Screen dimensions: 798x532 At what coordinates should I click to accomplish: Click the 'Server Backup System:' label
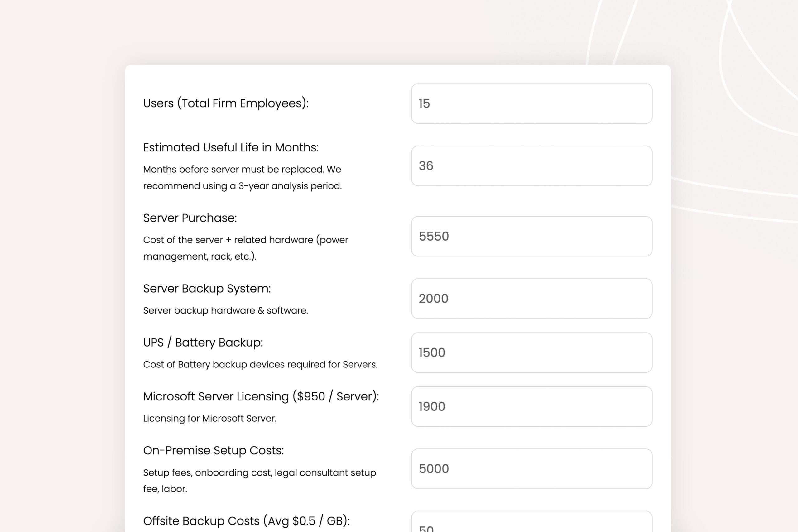click(x=207, y=288)
